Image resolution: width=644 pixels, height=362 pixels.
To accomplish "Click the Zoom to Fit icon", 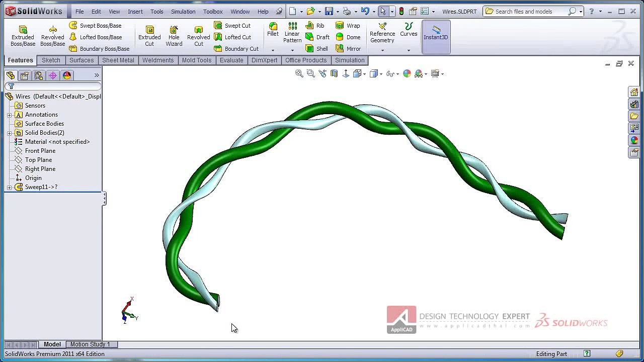I will (x=299, y=73).
